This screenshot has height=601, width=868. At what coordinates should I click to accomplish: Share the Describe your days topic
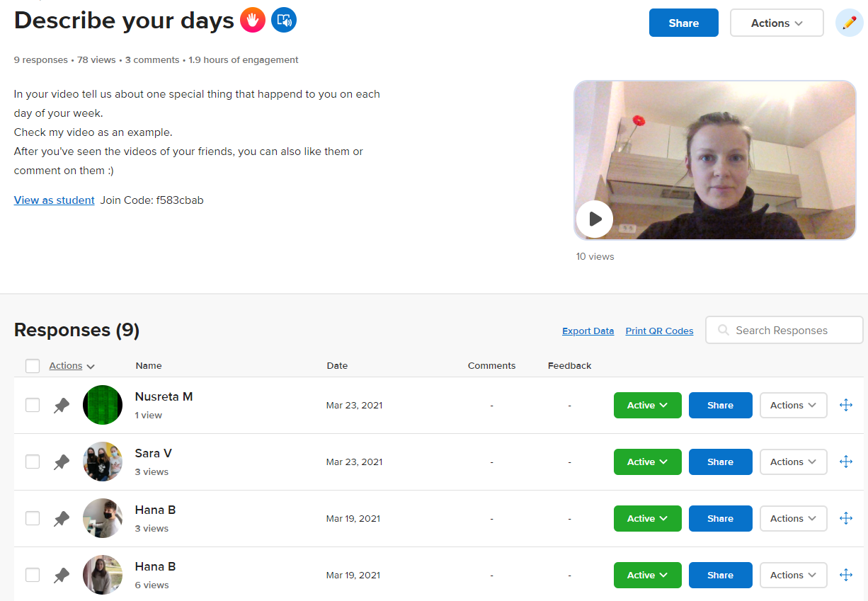[684, 23]
